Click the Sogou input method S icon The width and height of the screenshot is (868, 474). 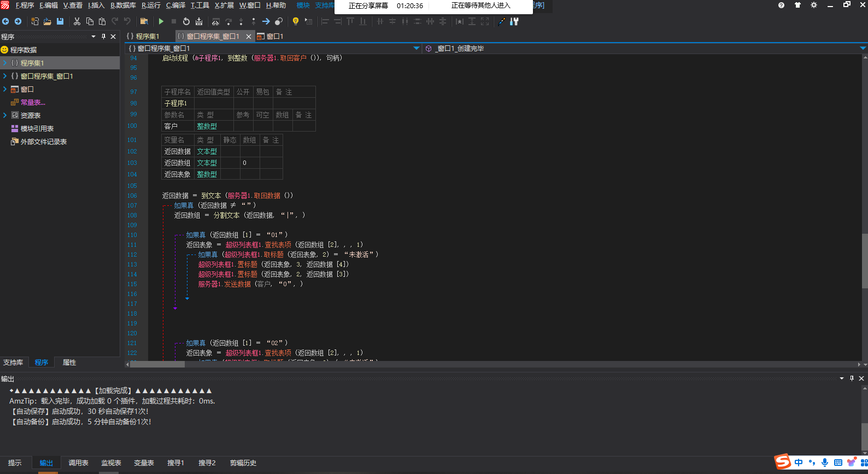tap(783, 461)
